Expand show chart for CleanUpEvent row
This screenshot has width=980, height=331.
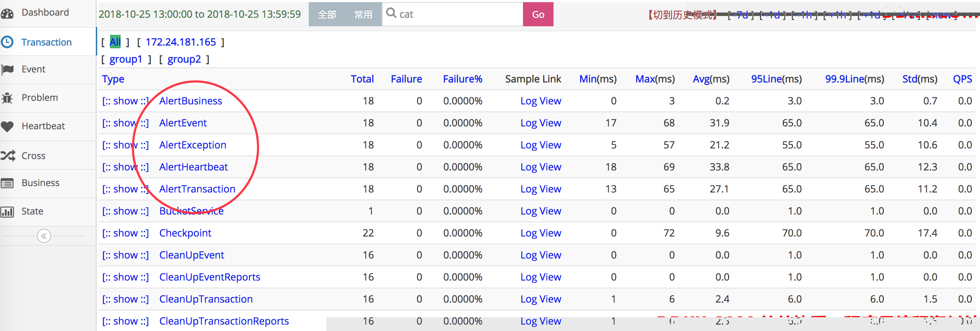(126, 255)
